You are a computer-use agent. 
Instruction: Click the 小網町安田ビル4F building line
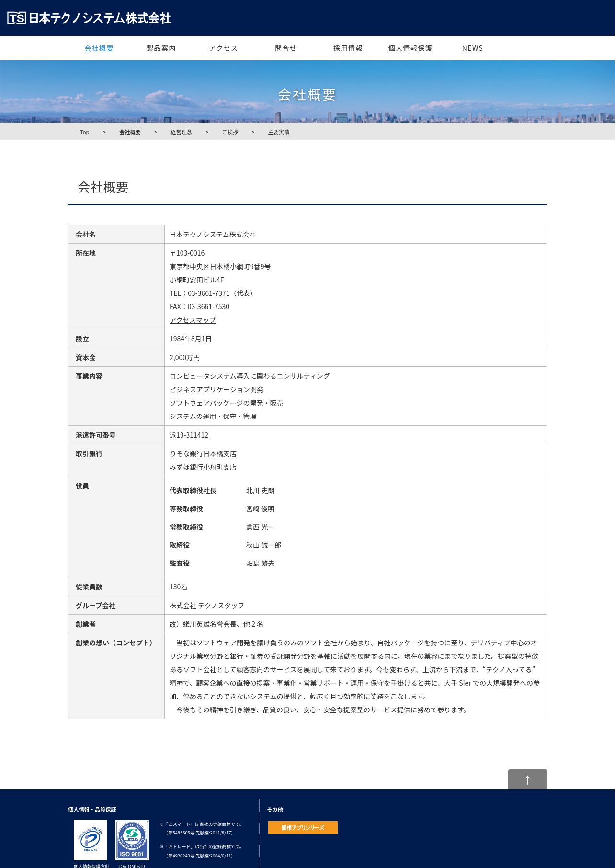(x=197, y=280)
